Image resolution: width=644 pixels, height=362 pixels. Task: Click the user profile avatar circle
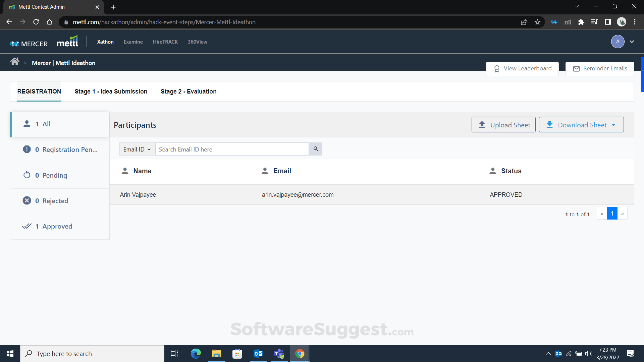point(618,42)
